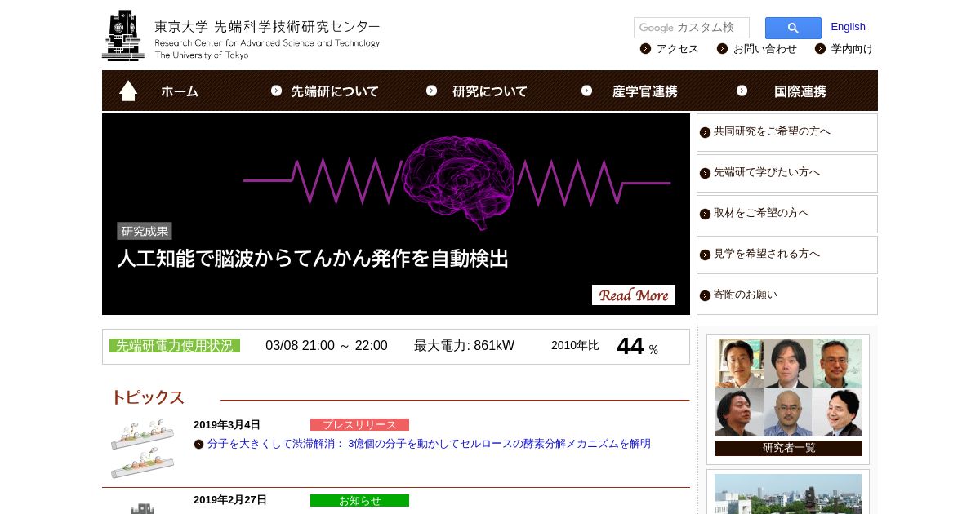Image resolution: width=980 pixels, height=514 pixels.
Task: Click the arrow icon beside 先端研について
Action: pyautogui.click(x=277, y=91)
